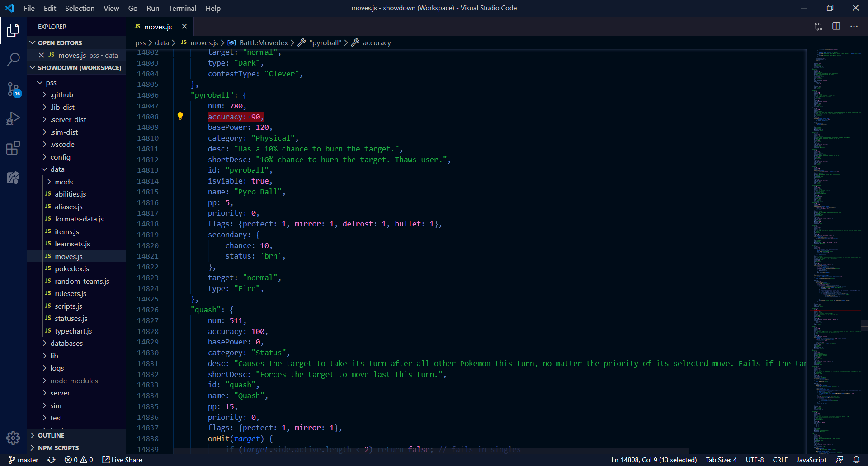
Task: Expand the NPM SCRIPTS section
Action: 58,448
